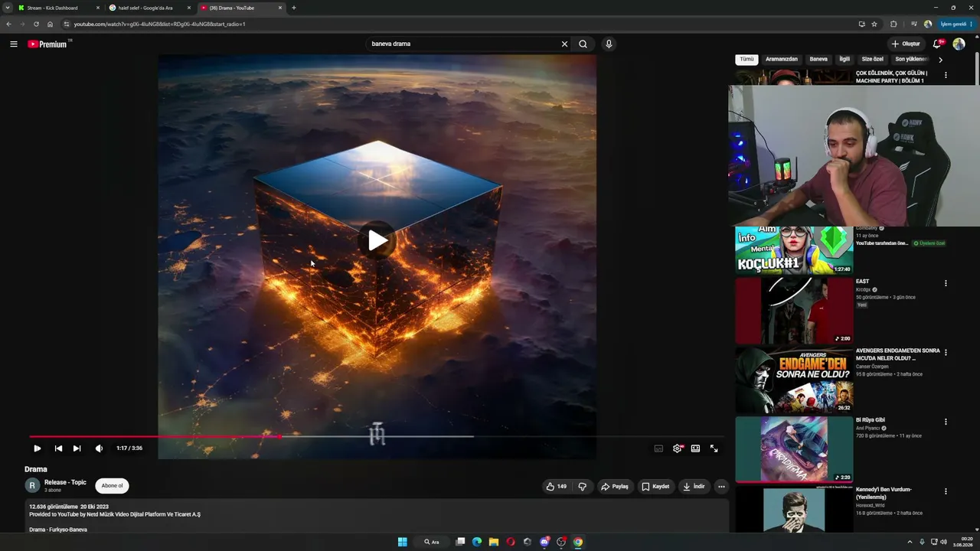Open the Chrome profile avatar
The width and height of the screenshot is (980, 551).
(x=928, y=24)
